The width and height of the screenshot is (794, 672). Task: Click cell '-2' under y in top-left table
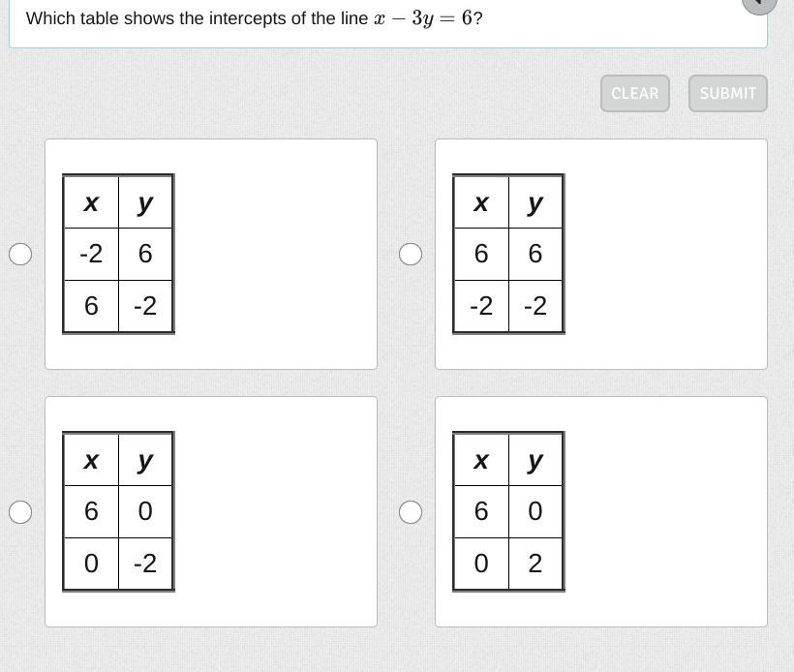145,306
